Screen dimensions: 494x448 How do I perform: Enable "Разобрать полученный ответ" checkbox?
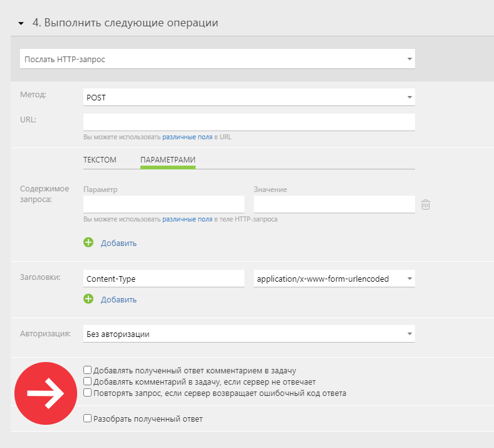(87, 419)
